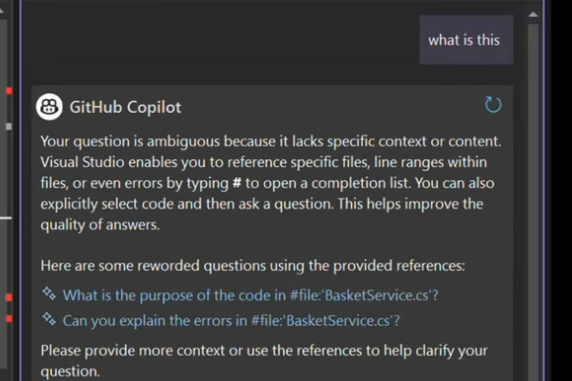
Task: Select the 'explain the errors in BasketService.cs' suggestion
Action: (231, 320)
